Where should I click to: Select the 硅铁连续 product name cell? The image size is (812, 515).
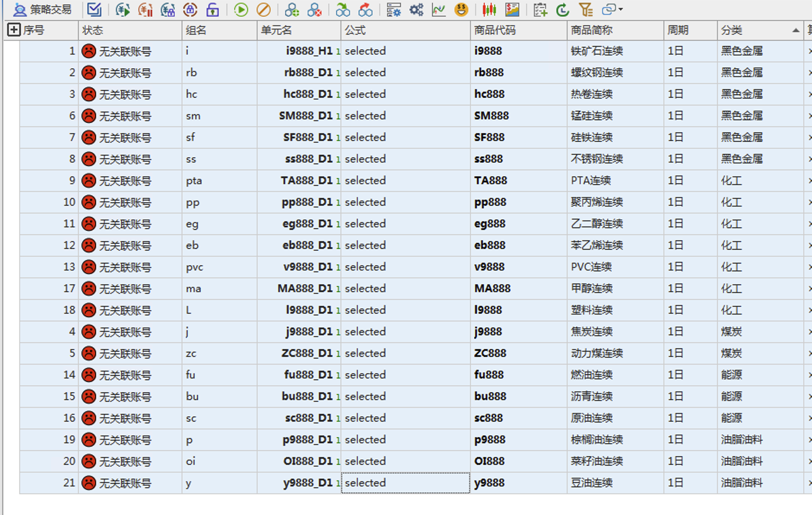coord(615,137)
